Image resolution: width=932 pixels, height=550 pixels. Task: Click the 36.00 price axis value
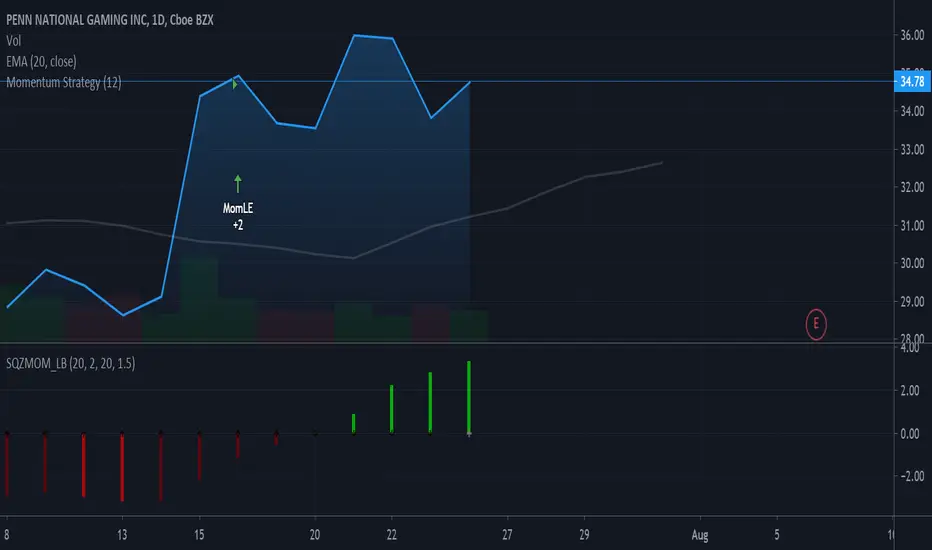point(912,35)
